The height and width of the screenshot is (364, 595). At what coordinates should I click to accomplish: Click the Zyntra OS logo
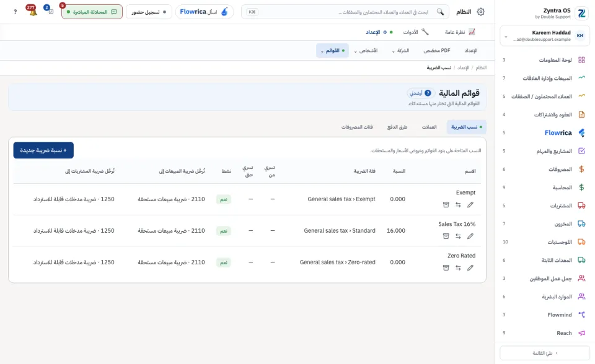click(x=581, y=13)
